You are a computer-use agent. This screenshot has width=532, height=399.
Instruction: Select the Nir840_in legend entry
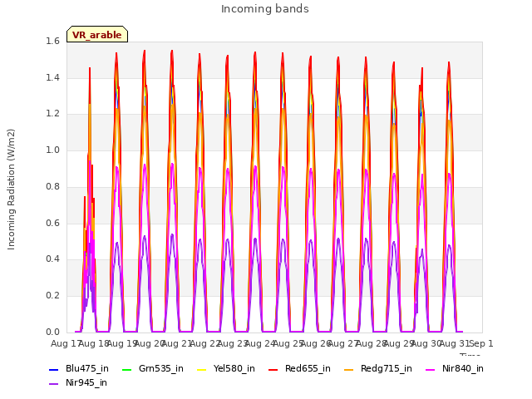455,369
